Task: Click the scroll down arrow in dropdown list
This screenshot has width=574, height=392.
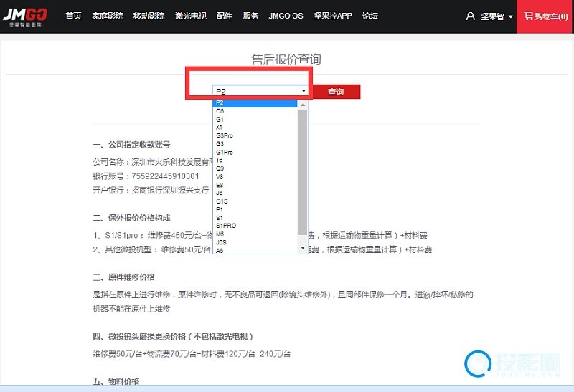Action: [x=303, y=249]
